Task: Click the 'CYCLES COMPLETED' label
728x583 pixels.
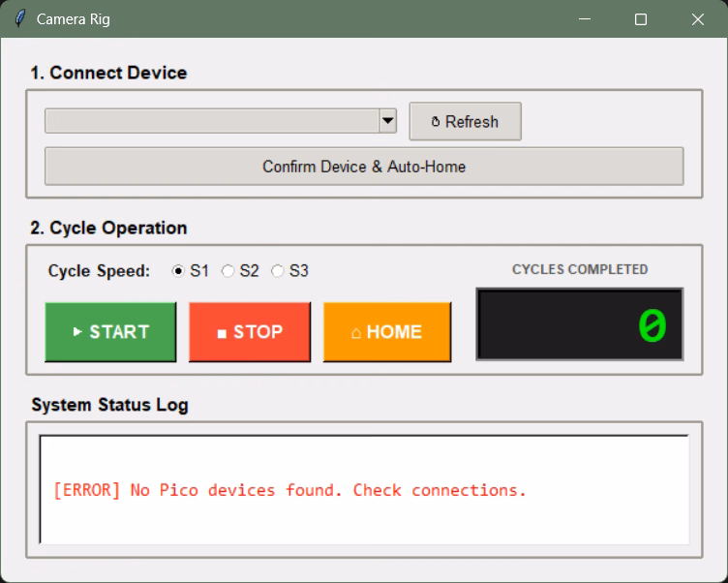Action: (580, 269)
